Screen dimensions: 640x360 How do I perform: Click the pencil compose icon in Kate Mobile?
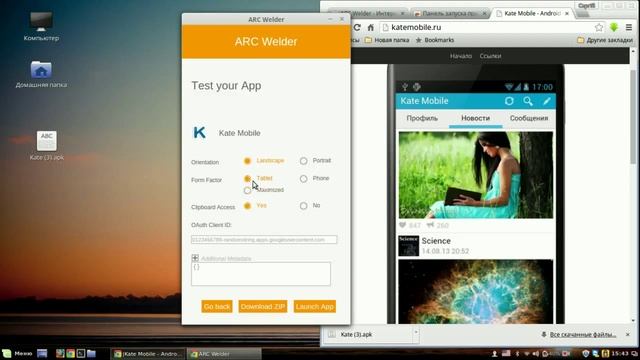547,101
